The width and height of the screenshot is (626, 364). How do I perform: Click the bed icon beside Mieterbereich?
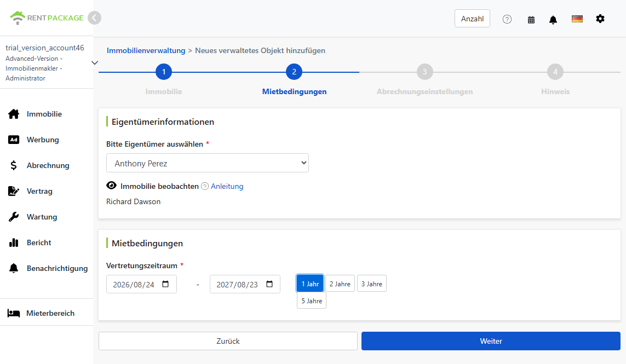(14, 313)
